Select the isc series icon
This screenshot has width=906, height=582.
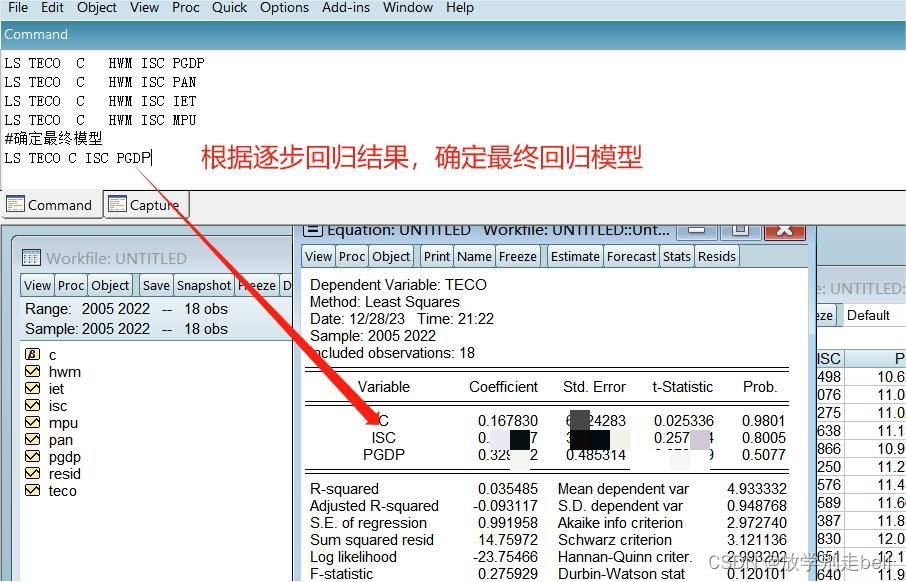coord(32,405)
